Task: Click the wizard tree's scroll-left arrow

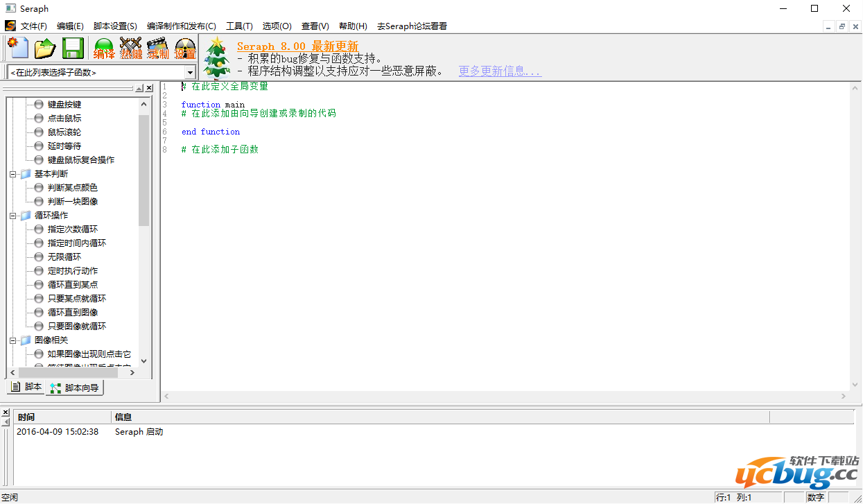Action: pos(12,372)
